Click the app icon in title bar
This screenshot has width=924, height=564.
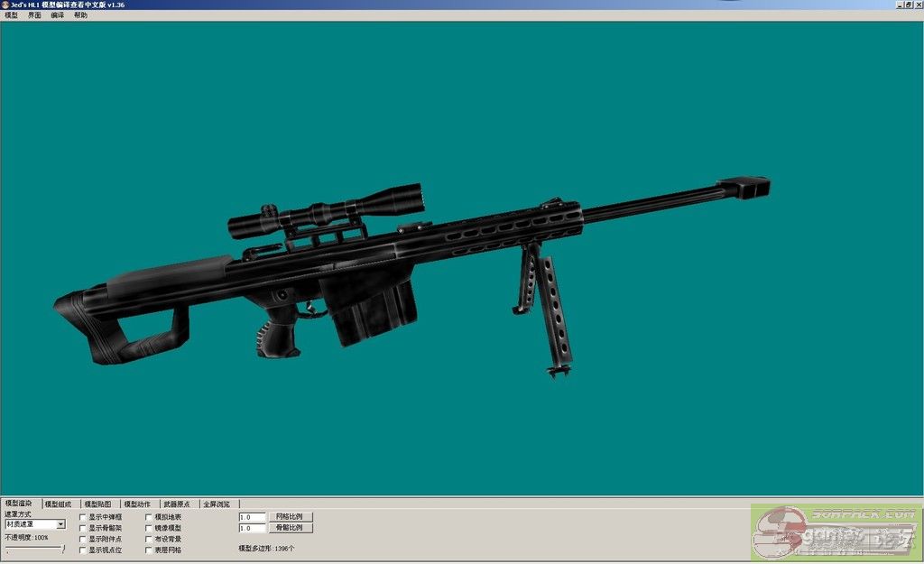(x=5, y=5)
